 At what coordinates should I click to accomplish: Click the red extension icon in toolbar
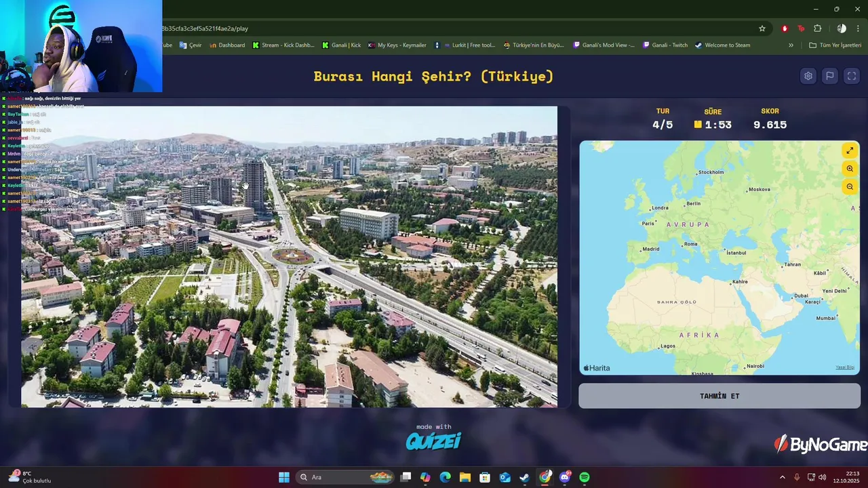(x=785, y=28)
